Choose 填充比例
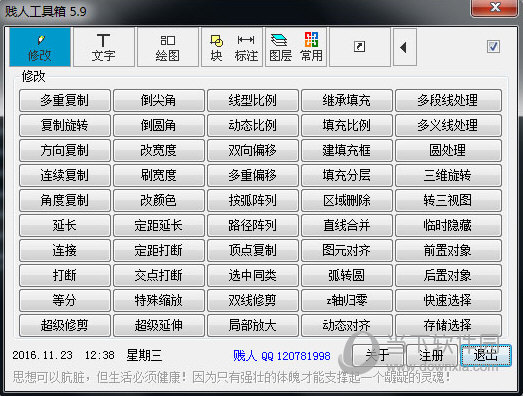Image resolution: width=523 pixels, height=396 pixels. tap(347, 125)
